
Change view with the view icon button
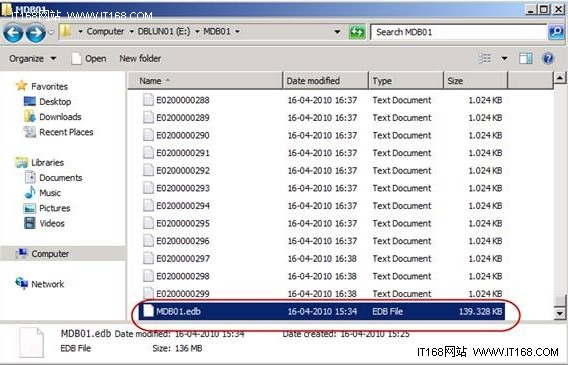coord(485,58)
